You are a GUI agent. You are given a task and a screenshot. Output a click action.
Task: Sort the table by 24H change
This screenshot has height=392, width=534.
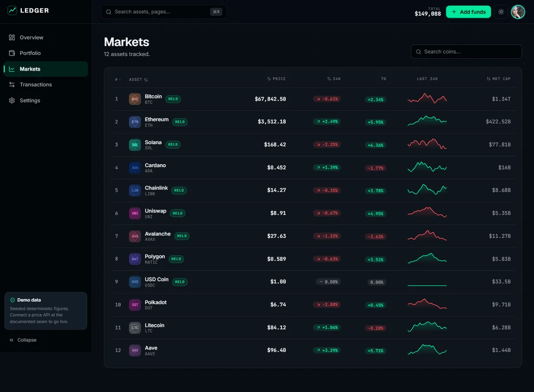(x=334, y=79)
